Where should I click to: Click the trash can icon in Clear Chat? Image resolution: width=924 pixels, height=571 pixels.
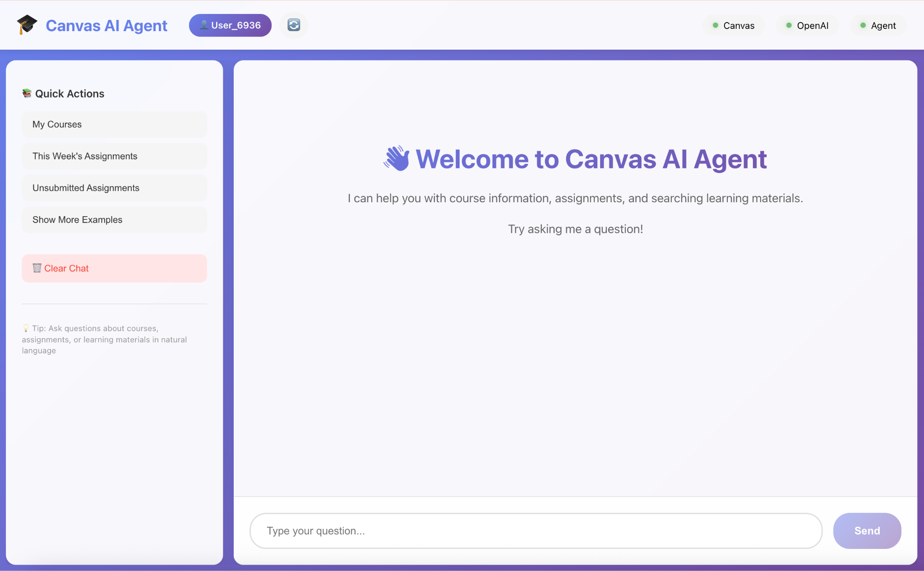pos(37,268)
